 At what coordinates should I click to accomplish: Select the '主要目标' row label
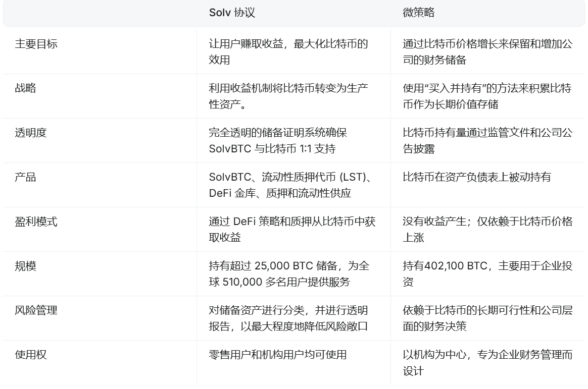tap(36, 44)
